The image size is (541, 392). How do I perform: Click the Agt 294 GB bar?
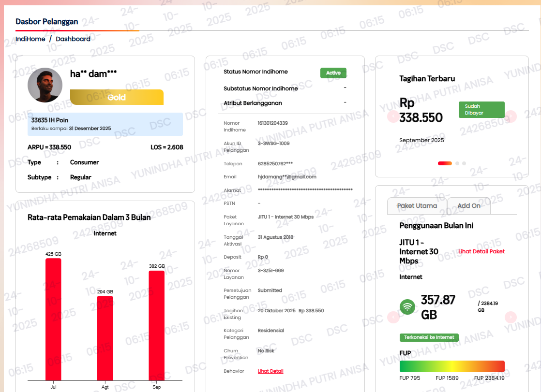pyautogui.click(x=105, y=338)
